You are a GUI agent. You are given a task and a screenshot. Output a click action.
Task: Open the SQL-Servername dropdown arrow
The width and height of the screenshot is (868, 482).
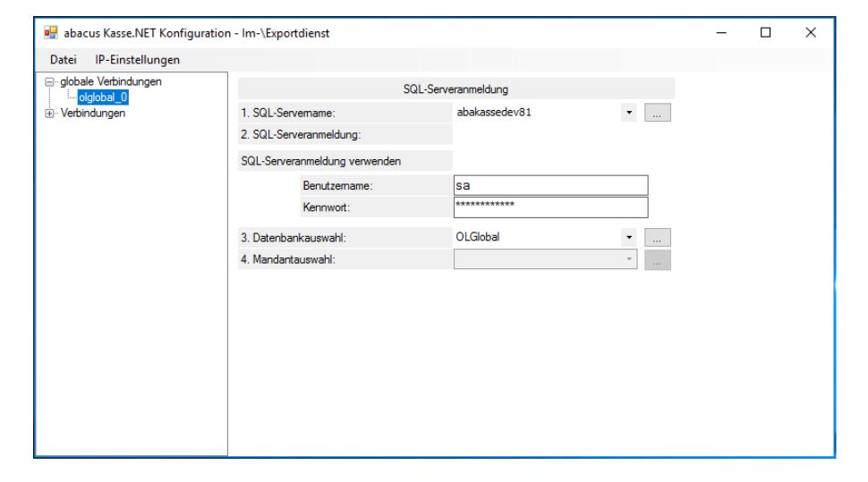coord(629,114)
